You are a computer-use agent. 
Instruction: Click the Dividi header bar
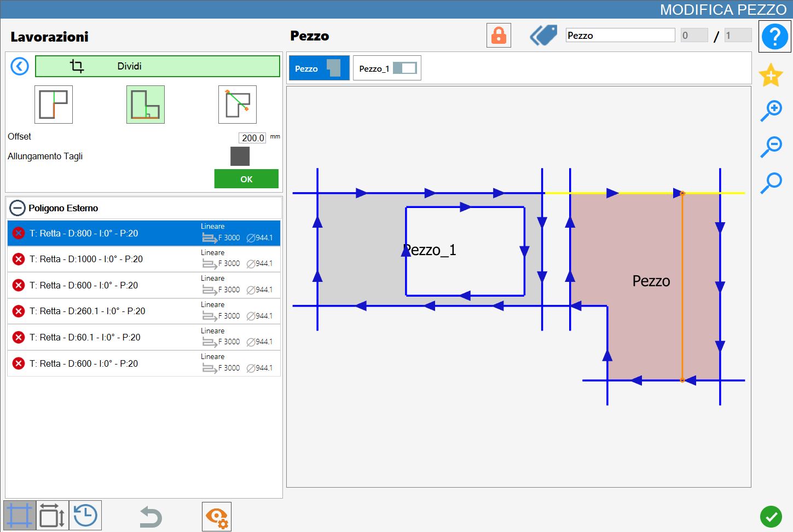[x=158, y=66]
